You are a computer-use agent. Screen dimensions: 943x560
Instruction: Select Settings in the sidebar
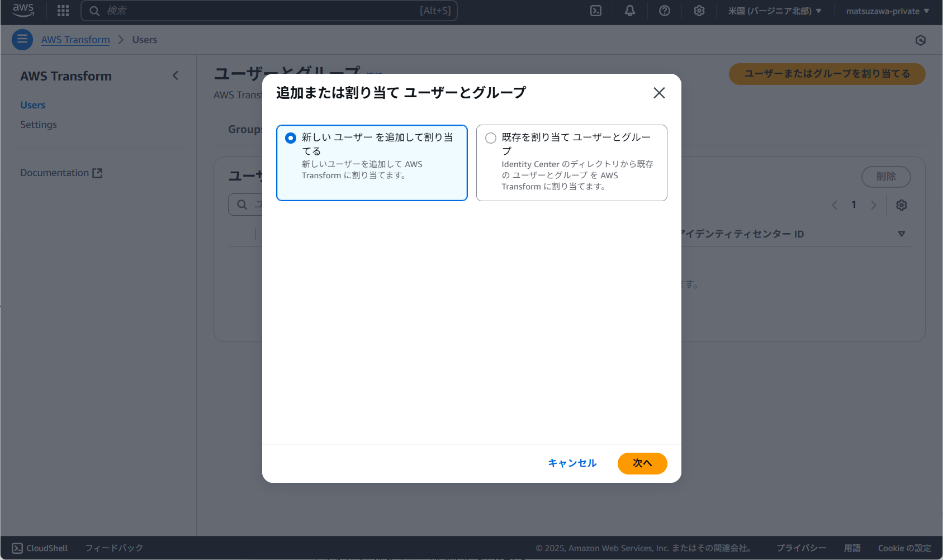coord(38,124)
